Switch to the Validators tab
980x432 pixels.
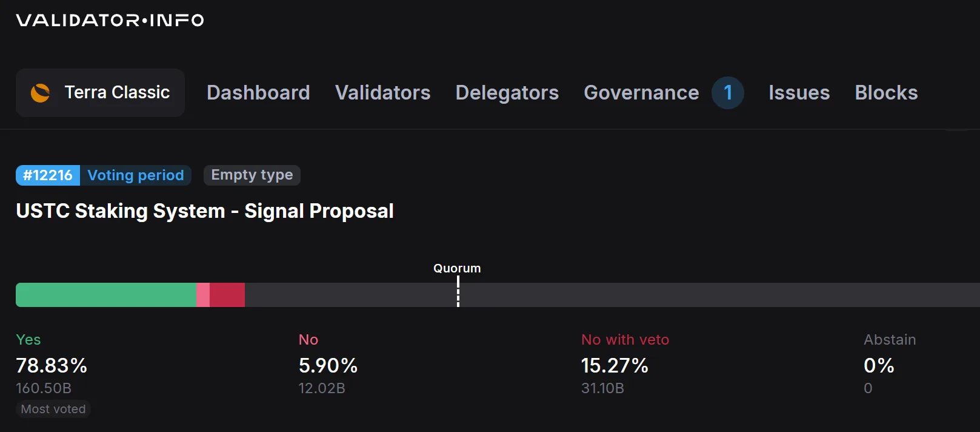click(382, 93)
